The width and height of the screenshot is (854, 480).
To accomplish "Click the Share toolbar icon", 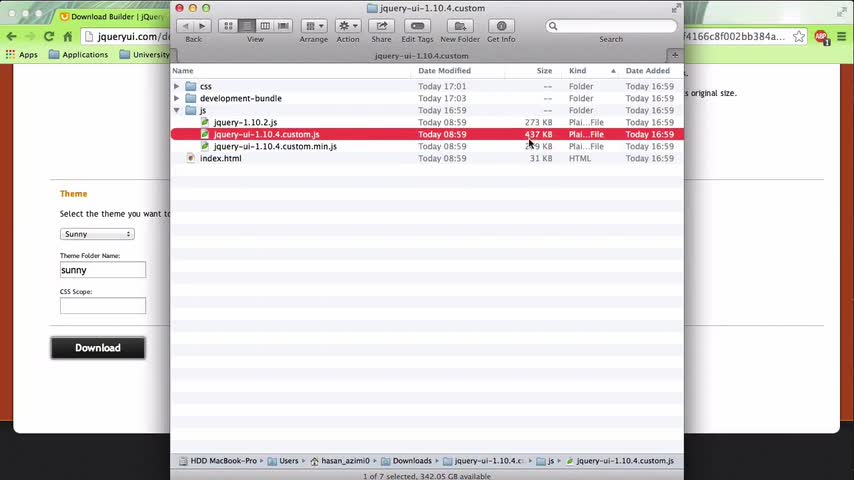I will (381, 26).
